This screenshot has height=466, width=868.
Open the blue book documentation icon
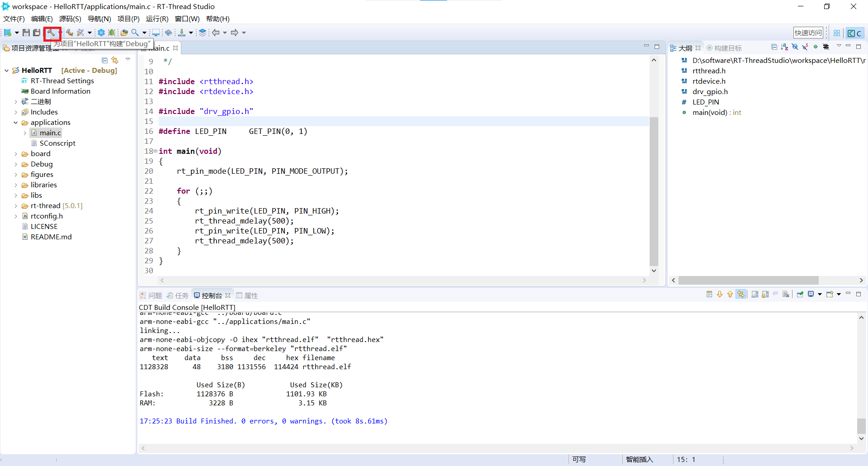point(168,33)
